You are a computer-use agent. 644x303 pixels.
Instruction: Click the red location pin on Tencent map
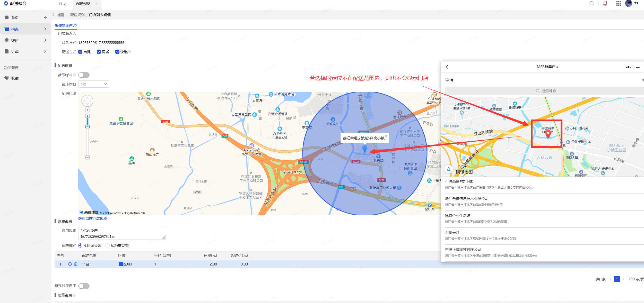tap(548, 134)
